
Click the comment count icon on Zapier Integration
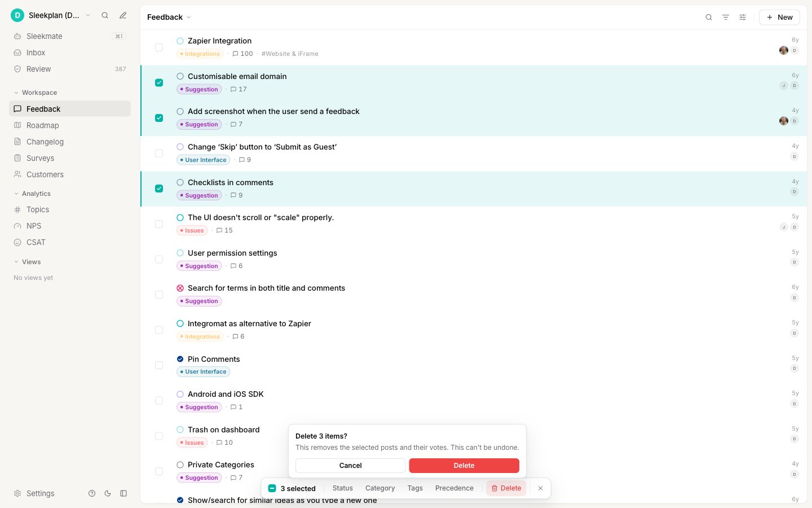(x=236, y=54)
